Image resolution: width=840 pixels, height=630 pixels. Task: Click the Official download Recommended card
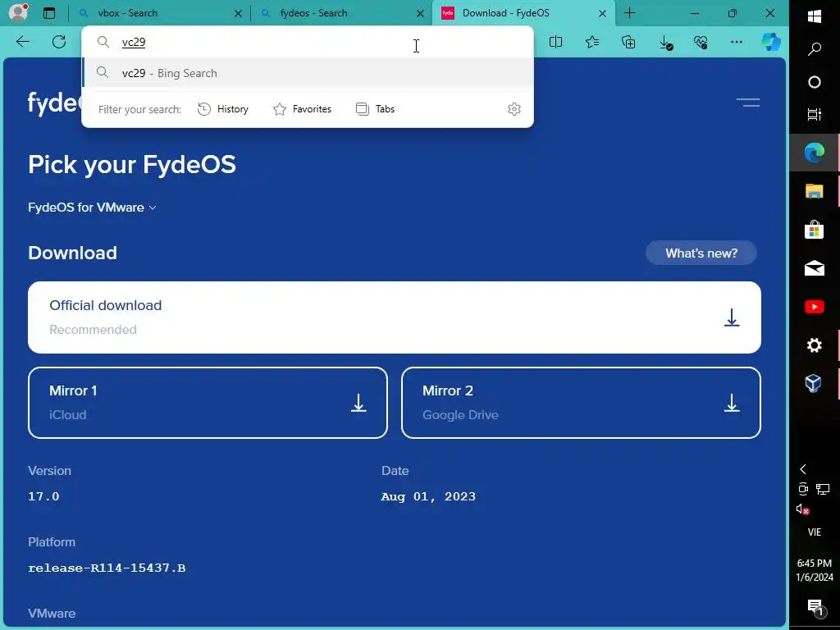pos(395,317)
